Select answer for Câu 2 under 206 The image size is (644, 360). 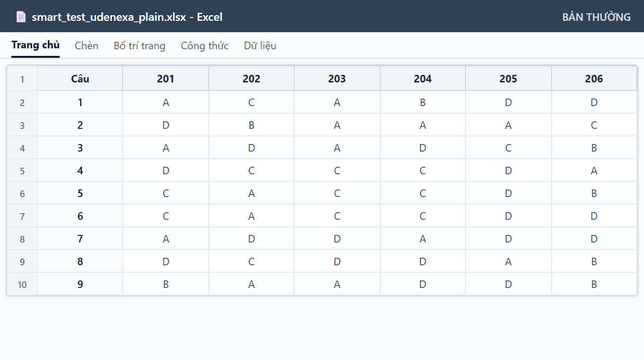[x=594, y=125]
